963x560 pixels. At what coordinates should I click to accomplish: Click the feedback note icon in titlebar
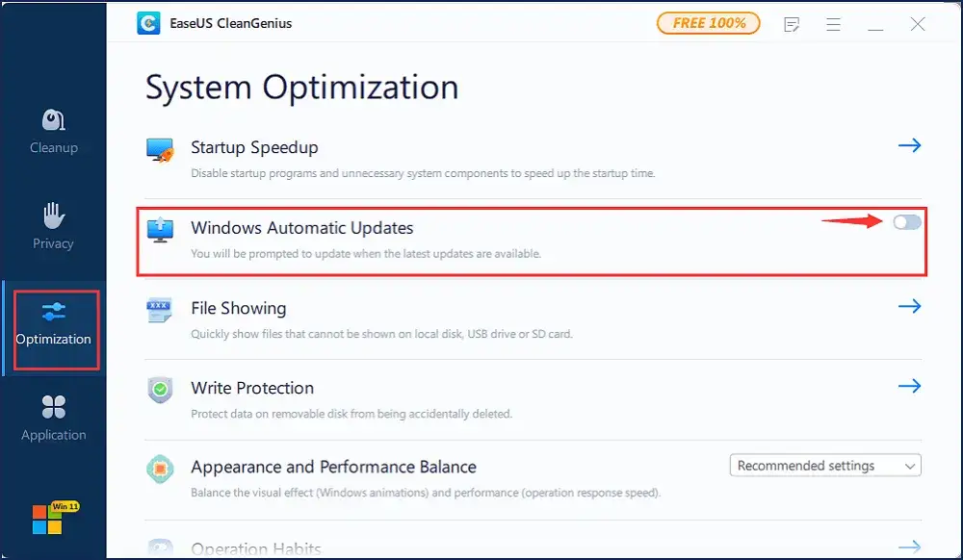(792, 24)
